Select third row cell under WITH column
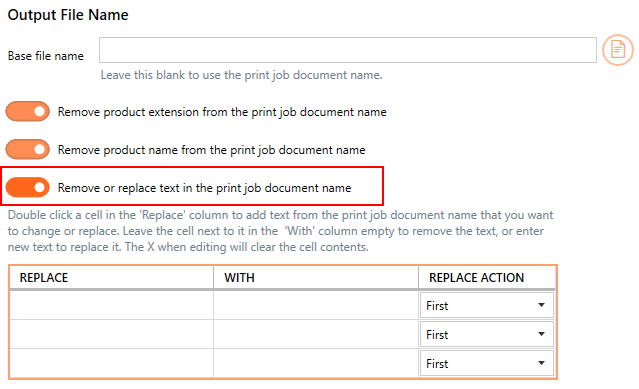The width and height of the screenshot is (639, 389). (x=316, y=363)
